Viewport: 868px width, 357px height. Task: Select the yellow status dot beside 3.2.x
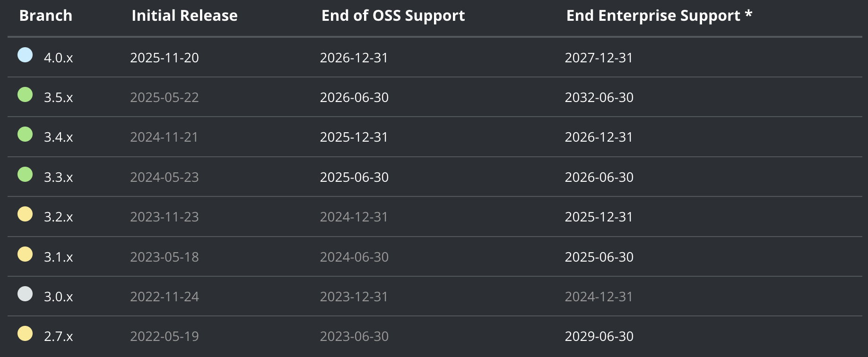(25, 214)
